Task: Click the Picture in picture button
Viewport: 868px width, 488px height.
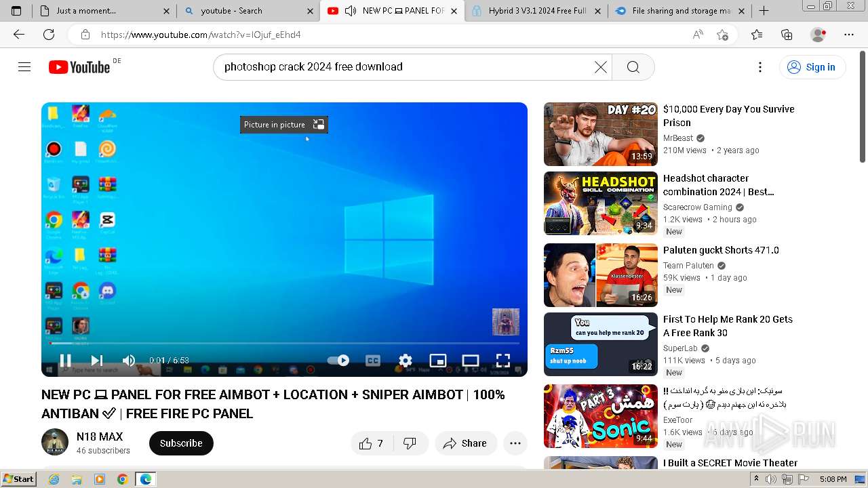Action: [x=283, y=125]
